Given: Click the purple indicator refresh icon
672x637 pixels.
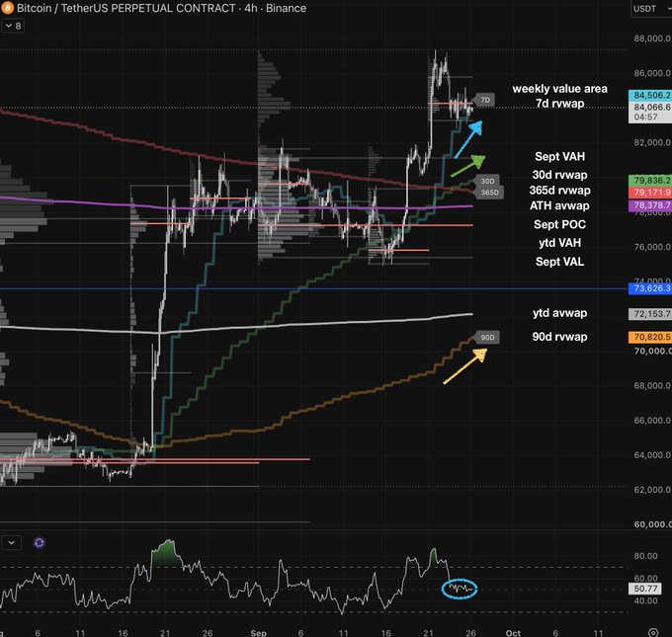Looking at the screenshot, I should click(x=39, y=543).
